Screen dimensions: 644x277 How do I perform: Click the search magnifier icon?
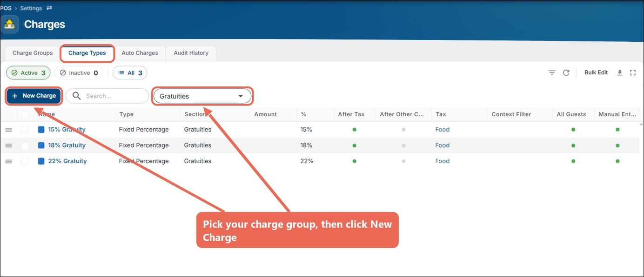[77, 96]
